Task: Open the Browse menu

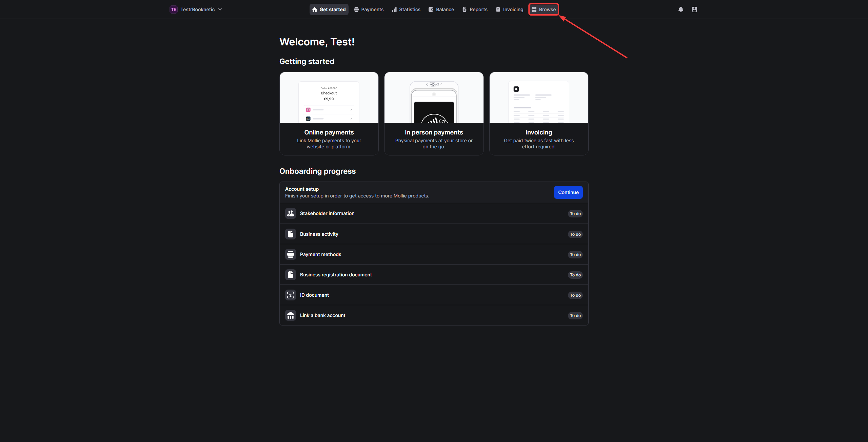Action: click(x=544, y=9)
